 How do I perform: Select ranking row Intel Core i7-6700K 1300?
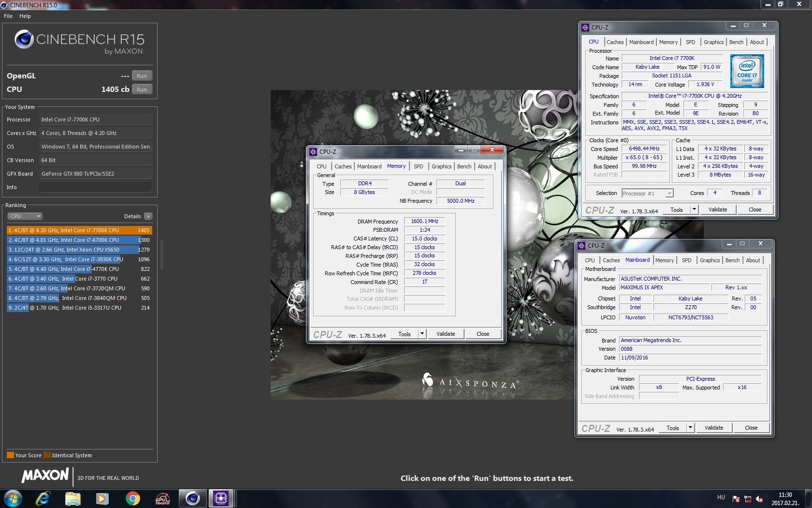[x=79, y=240]
